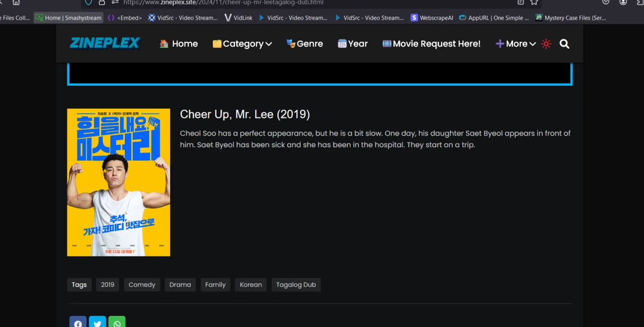
Task: Open Home | Smashystream bookmark
Action: point(68,18)
